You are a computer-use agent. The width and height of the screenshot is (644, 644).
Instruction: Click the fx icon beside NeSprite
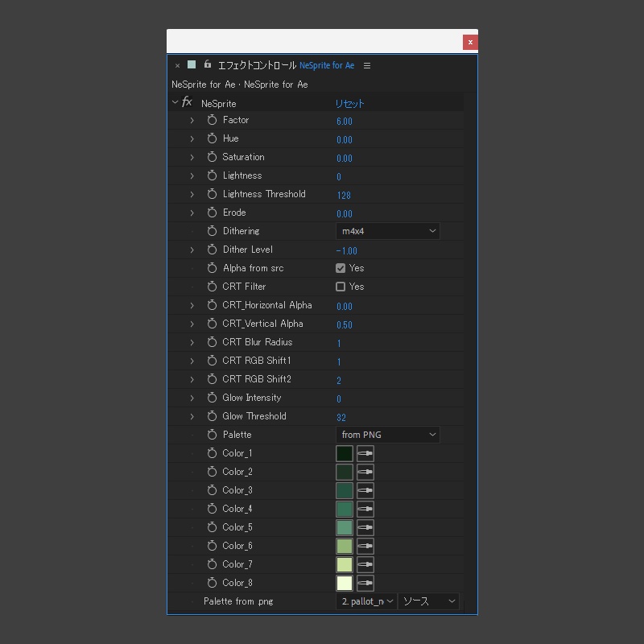[x=187, y=103]
